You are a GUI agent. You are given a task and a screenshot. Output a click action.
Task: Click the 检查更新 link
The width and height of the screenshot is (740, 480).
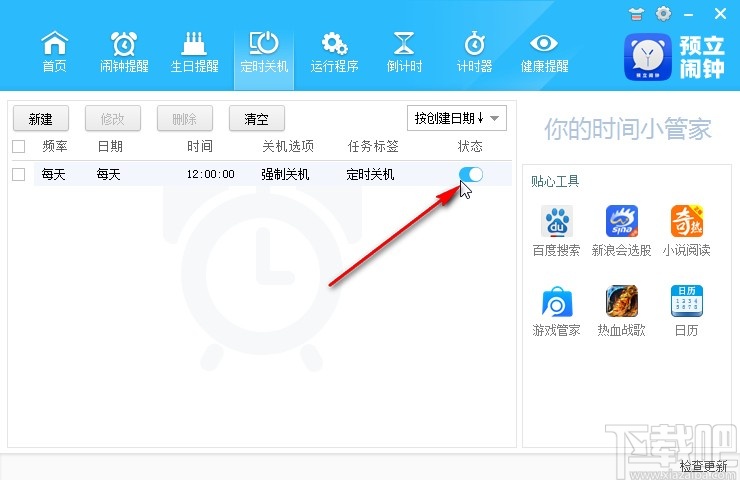(703, 466)
